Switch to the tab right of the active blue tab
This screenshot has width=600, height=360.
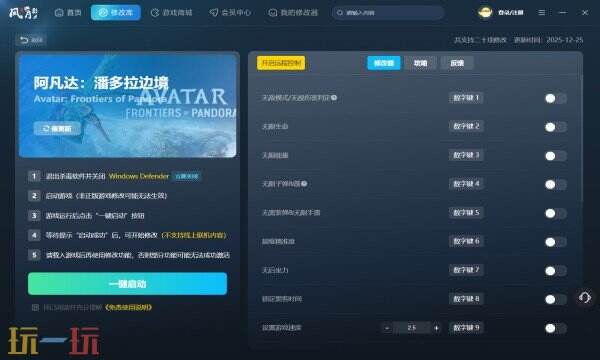coord(420,63)
